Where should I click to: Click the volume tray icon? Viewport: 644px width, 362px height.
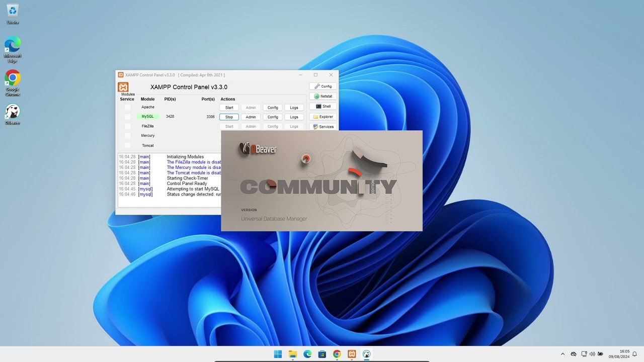click(x=592, y=354)
